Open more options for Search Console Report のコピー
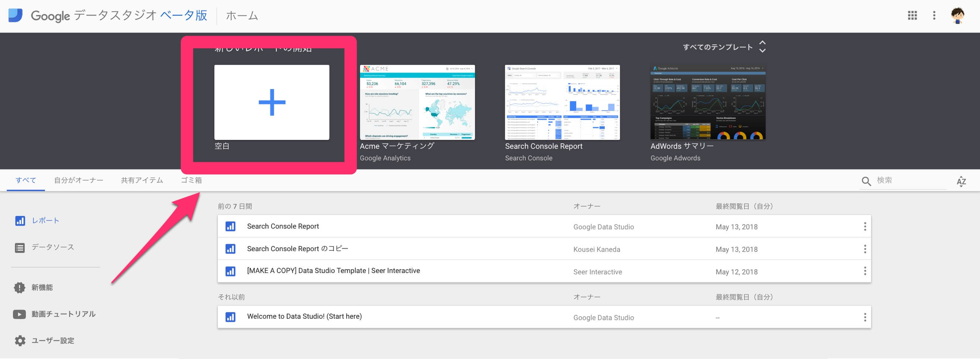The image size is (980, 359). [x=865, y=249]
